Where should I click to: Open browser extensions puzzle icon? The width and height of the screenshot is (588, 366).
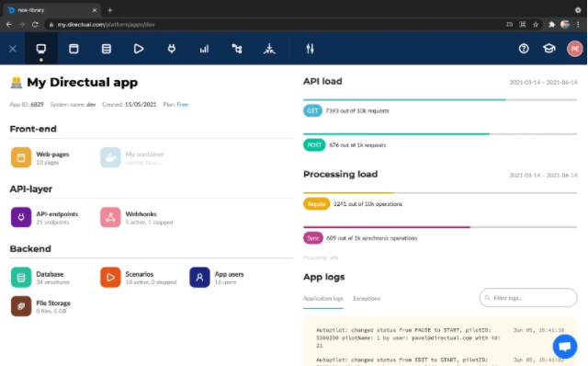tap(551, 25)
